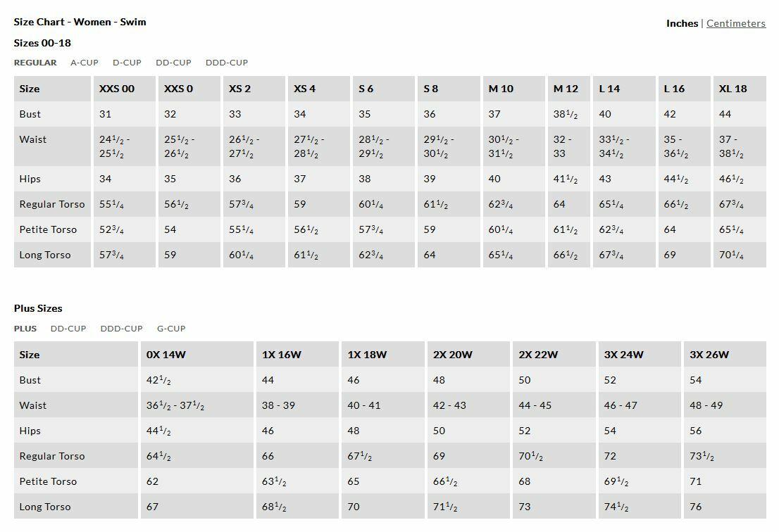Click the Size Chart - Women - Swim heading
Screen dimensions: 779x532
pos(80,22)
